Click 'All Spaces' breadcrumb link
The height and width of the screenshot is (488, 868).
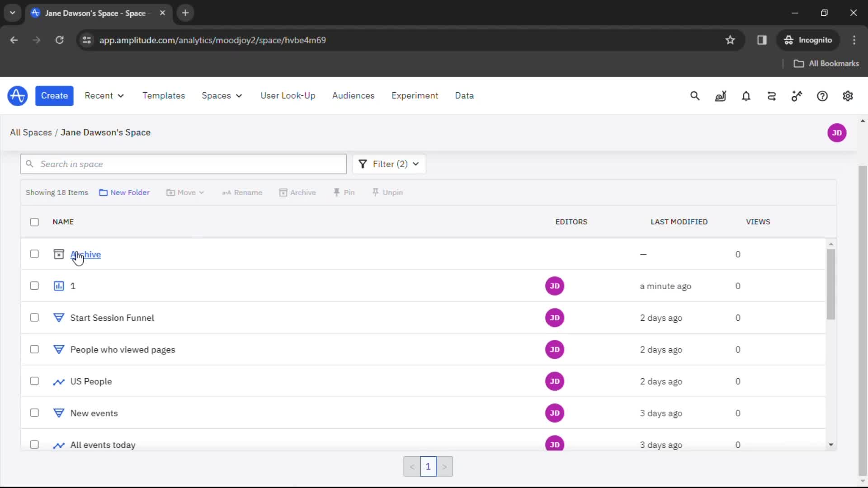point(32,132)
